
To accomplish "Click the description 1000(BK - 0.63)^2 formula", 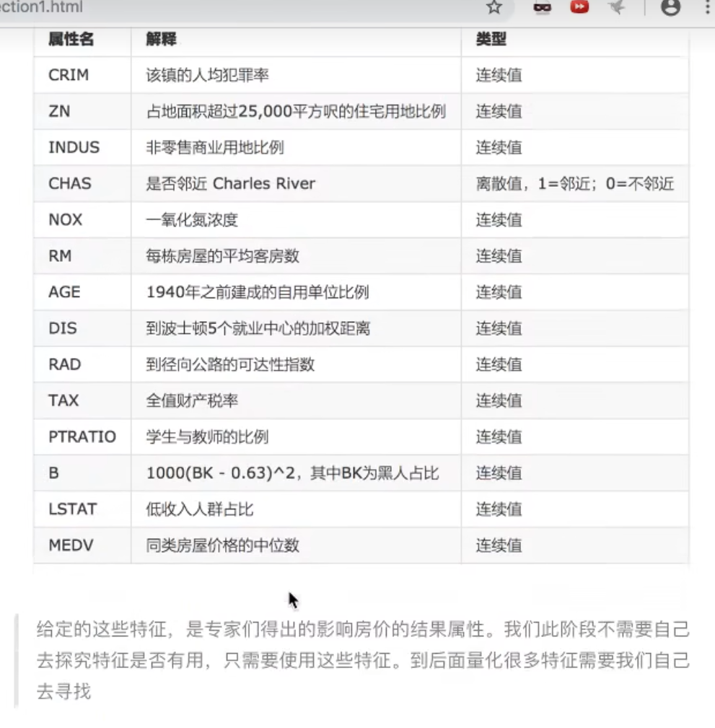I will pyautogui.click(x=292, y=473).
